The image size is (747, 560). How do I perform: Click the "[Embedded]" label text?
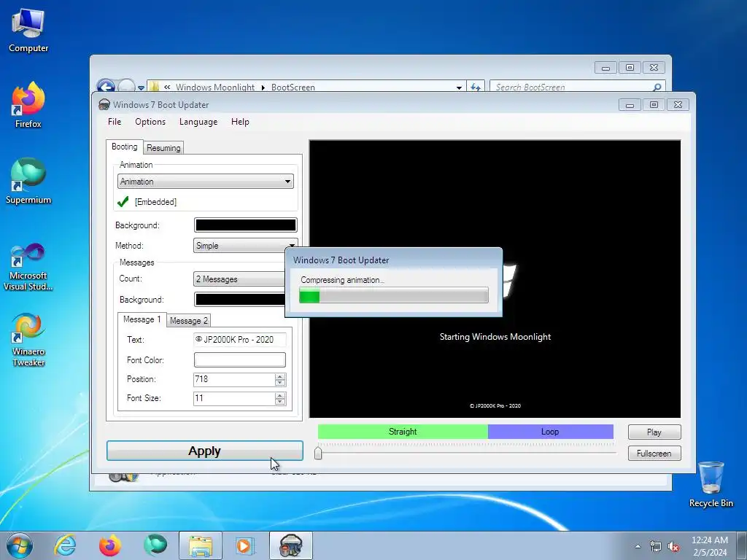coord(155,202)
